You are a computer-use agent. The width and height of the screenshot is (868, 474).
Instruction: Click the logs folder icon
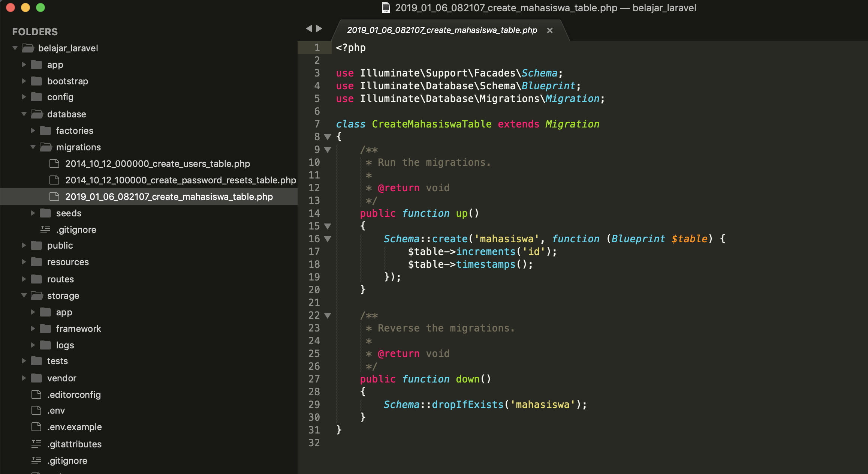click(45, 345)
